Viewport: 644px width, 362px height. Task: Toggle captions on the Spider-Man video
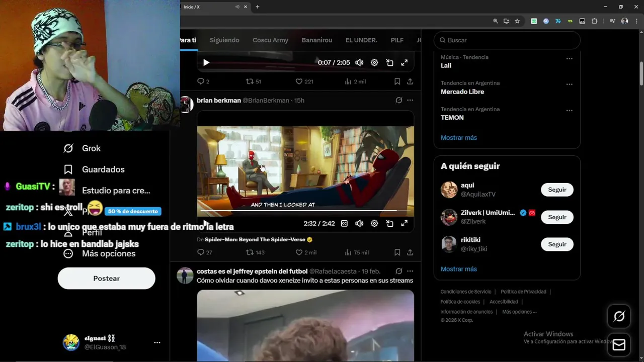pos(344,224)
